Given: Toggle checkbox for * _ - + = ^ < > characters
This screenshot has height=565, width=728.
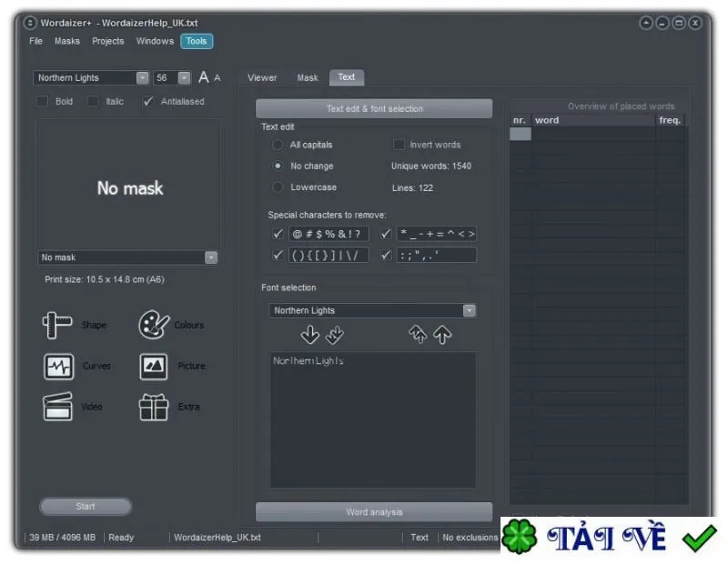Looking at the screenshot, I should point(386,234).
